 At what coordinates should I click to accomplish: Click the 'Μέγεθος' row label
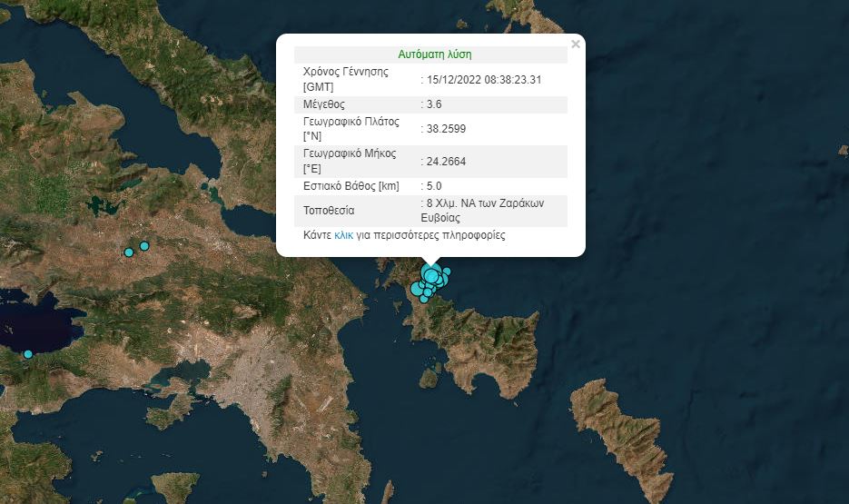[324, 105]
